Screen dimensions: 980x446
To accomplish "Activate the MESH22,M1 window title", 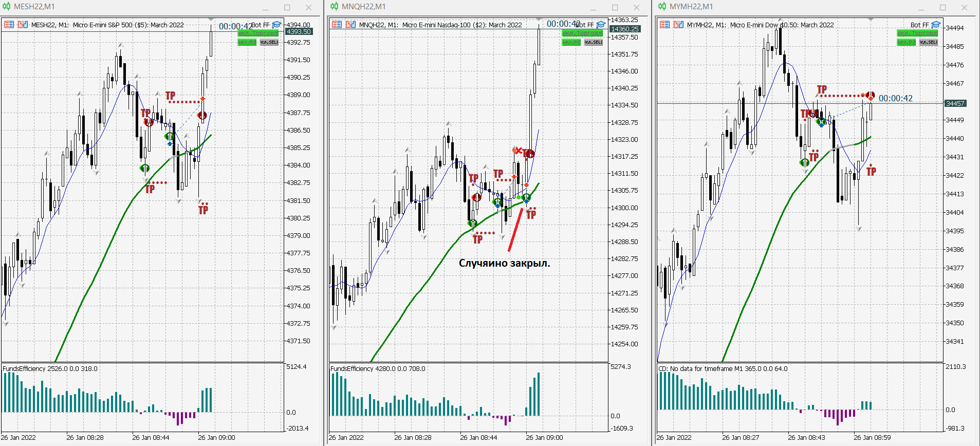I will coord(34,7).
